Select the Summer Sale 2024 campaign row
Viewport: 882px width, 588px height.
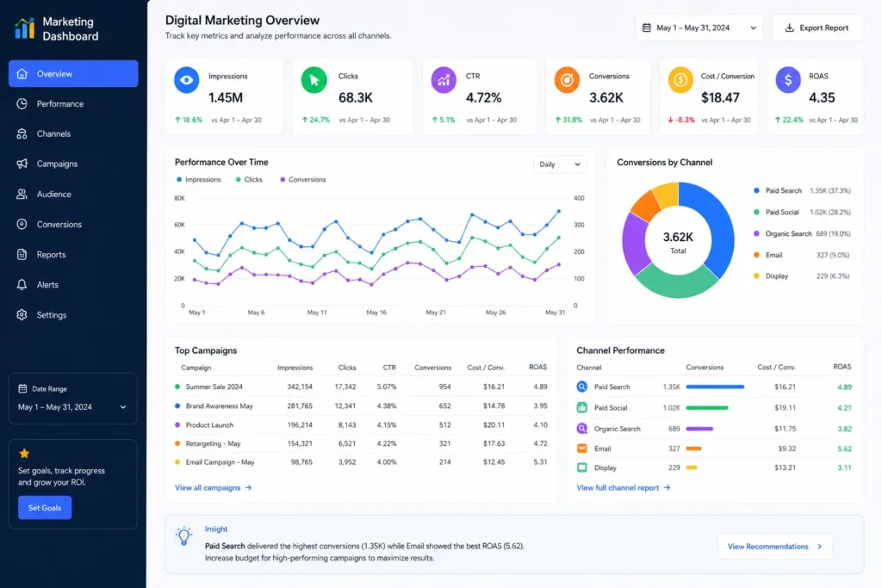point(361,387)
